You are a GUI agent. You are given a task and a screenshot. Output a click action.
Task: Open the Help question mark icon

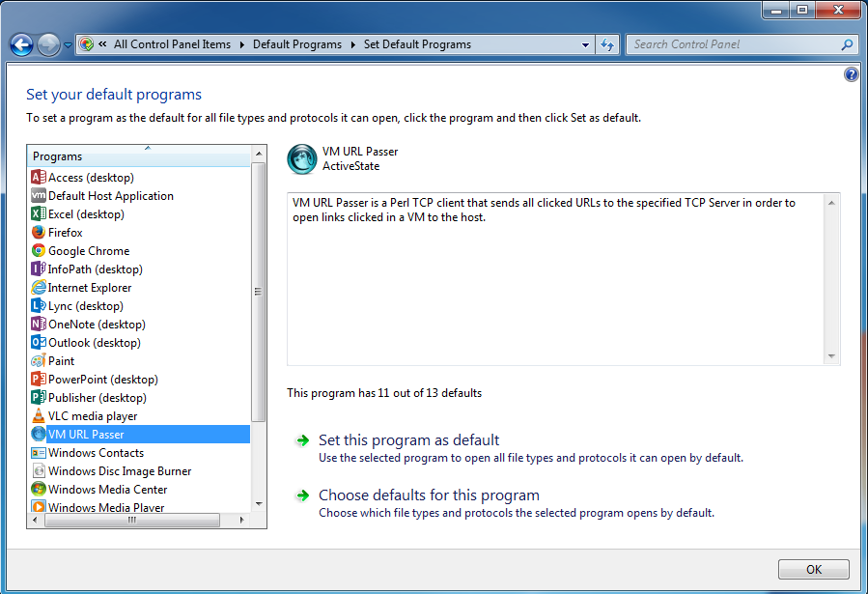click(x=851, y=74)
